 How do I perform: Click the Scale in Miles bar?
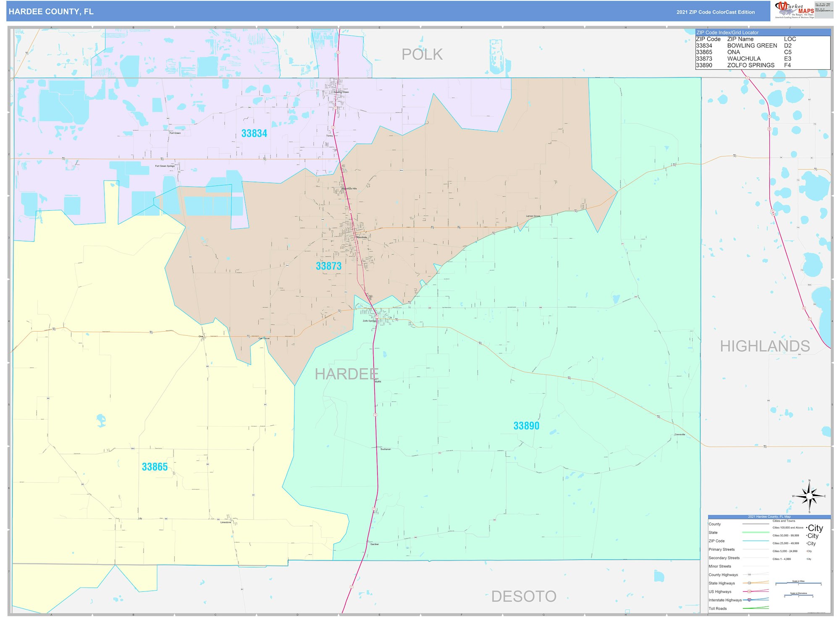click(x=798, y=583)
